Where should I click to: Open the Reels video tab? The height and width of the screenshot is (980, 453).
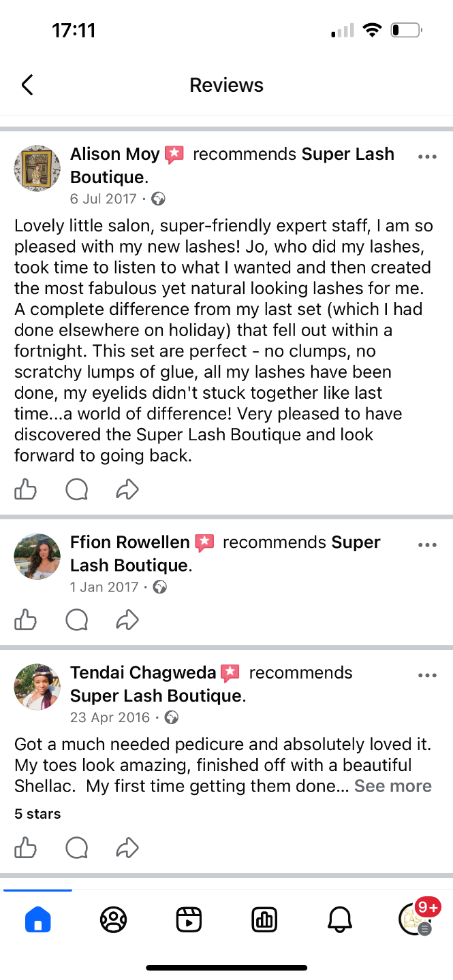[x=189, y=920]
